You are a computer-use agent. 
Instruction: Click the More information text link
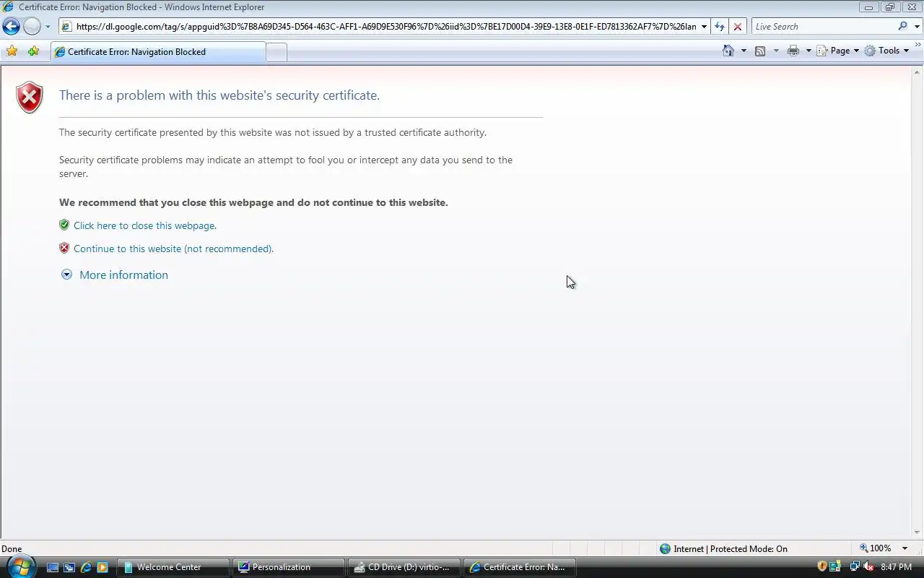[123, 275]
